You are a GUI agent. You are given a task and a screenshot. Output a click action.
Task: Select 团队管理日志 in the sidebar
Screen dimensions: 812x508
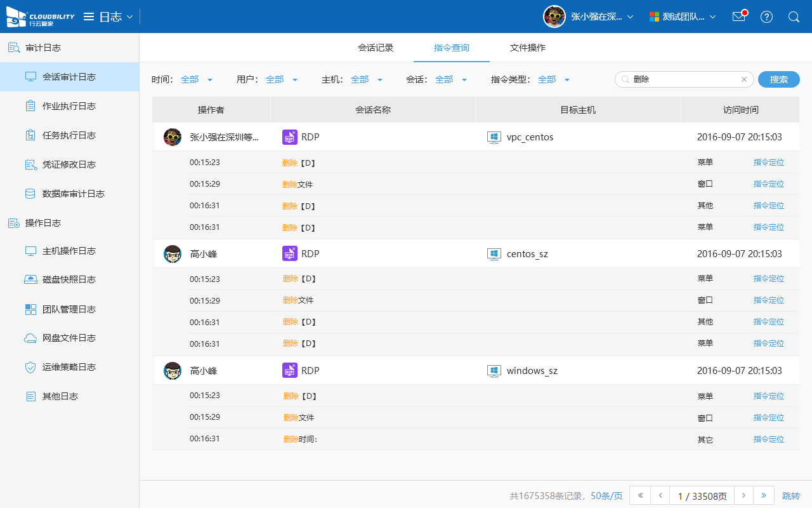pos(69,309)
